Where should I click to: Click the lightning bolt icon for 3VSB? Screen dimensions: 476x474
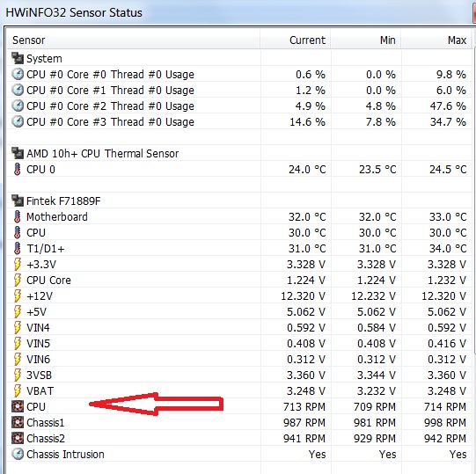click(18, 376)
